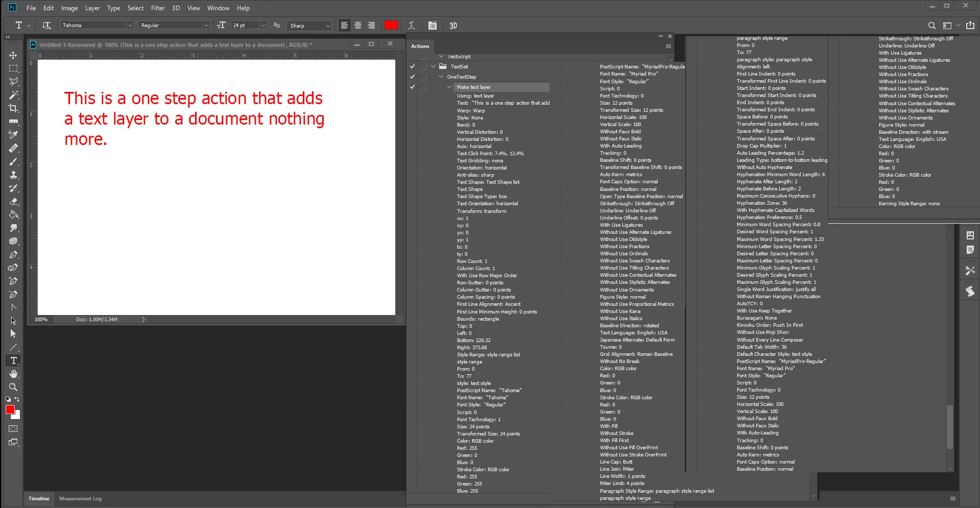
Task: Right align text
Action: tap(371, 25)
